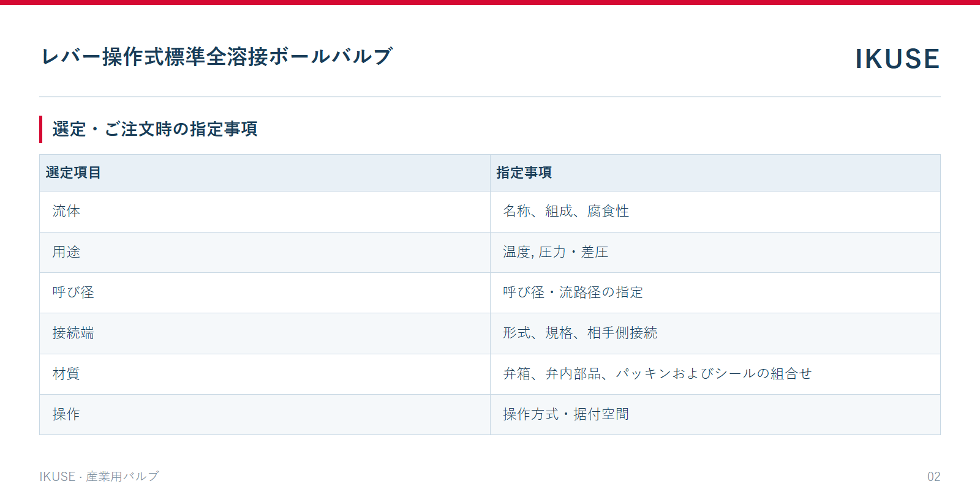Select the 操作 row label
The height and width of the screenshot is (503, 980).
(x=66, y=414)
